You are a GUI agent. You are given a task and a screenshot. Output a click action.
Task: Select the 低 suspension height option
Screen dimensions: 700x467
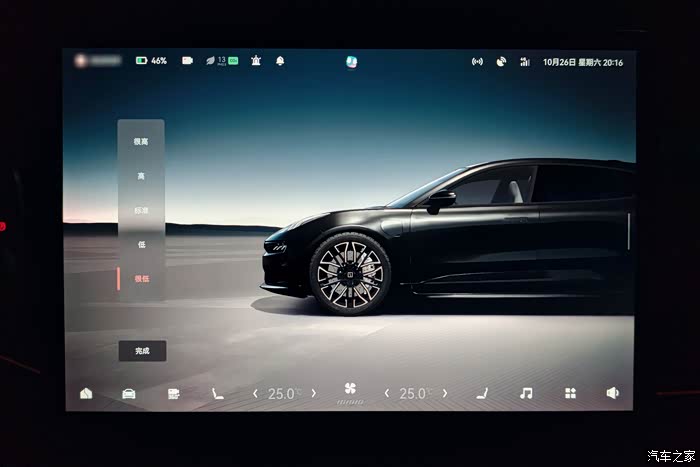pos(141,244)
